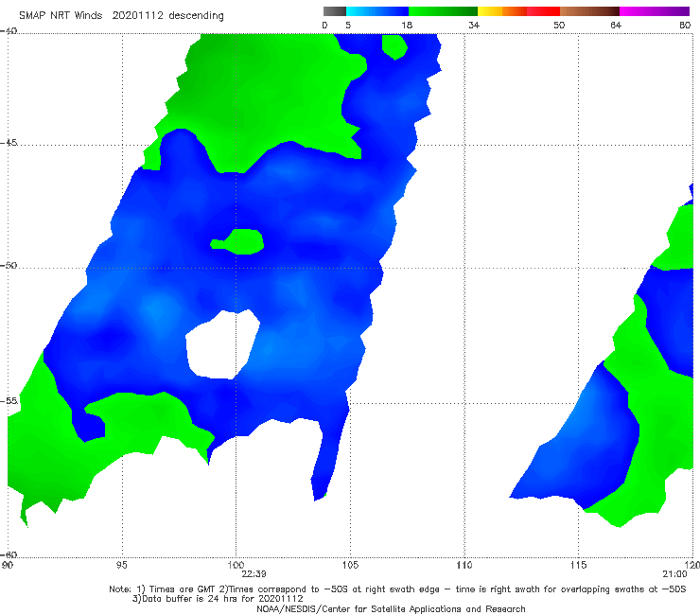
Task: Click the 'Data buffer is 24 hrs' note
Action: pyautogui.click(x=218, y=599)
